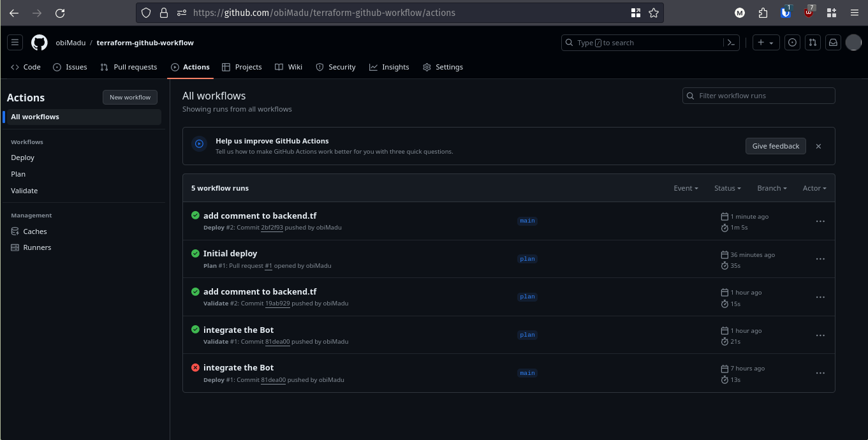Open the create new plus dropdown
This screenshot has width=868, height=440.
pos(766,43)
